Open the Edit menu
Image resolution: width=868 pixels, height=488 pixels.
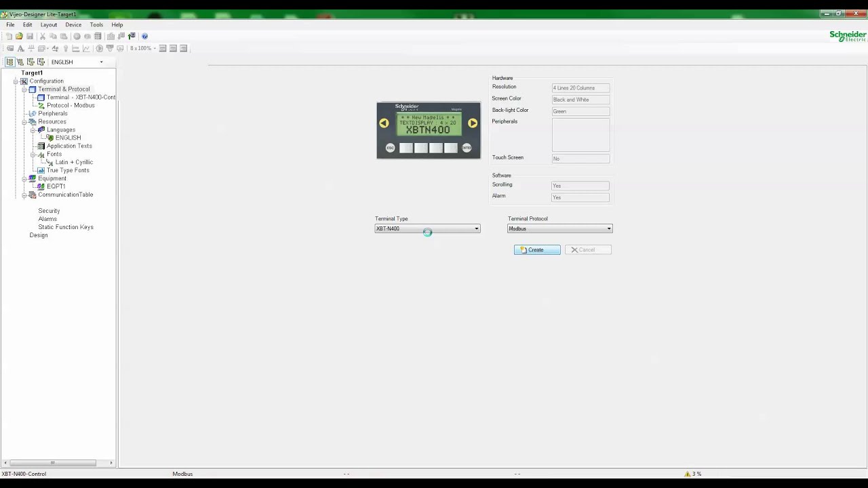tap(27, 24)
